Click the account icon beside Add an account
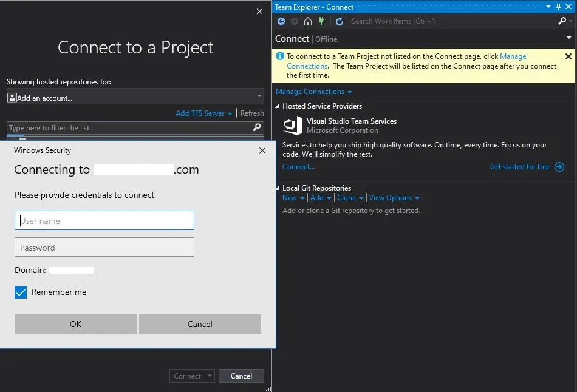This screenshot has width=577, height=392. [12, 98]
